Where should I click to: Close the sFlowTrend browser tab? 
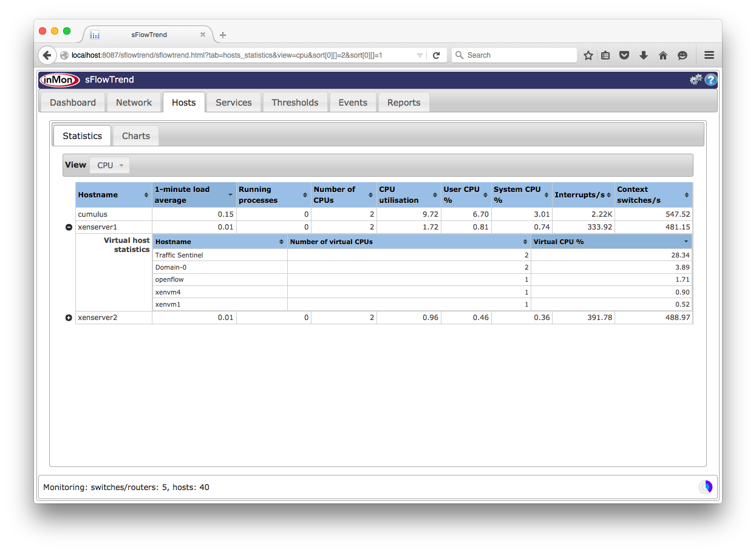pos(203,35)
